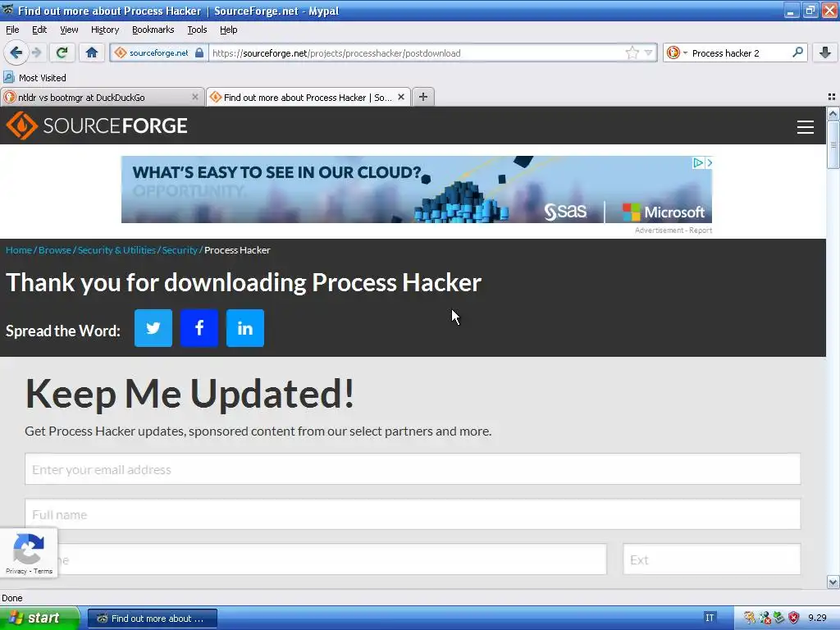This screenshot has width=840, height=630.
Task: Click the padlock site security icon
Action: click(x=199, y=52)
